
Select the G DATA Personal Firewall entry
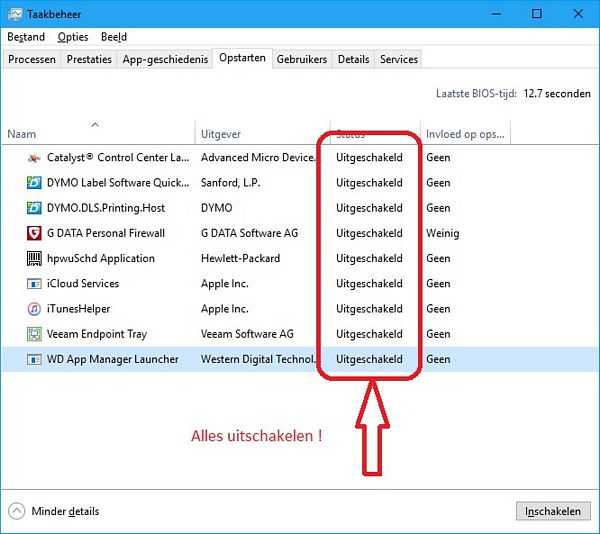[x=106, y=233]
